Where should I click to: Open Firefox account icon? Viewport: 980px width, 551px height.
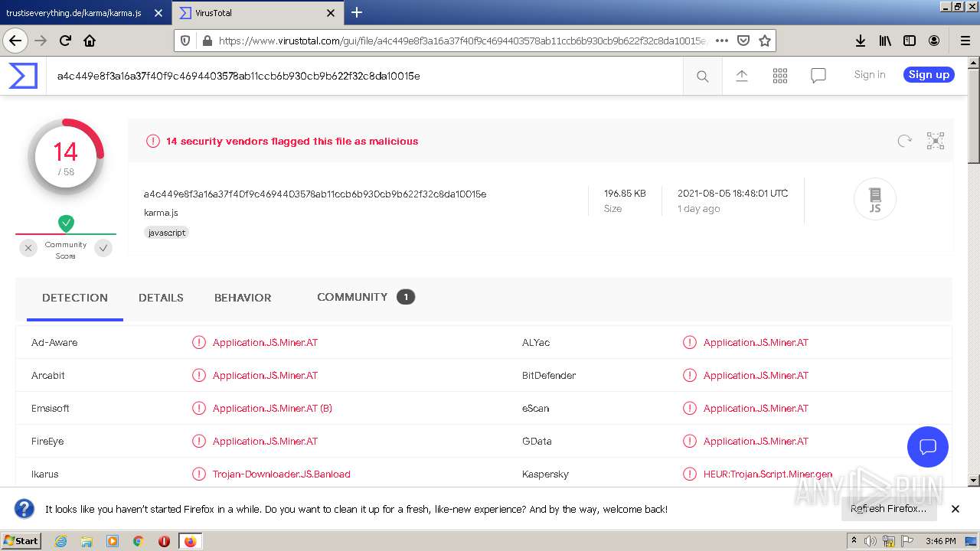click(934, 41)
